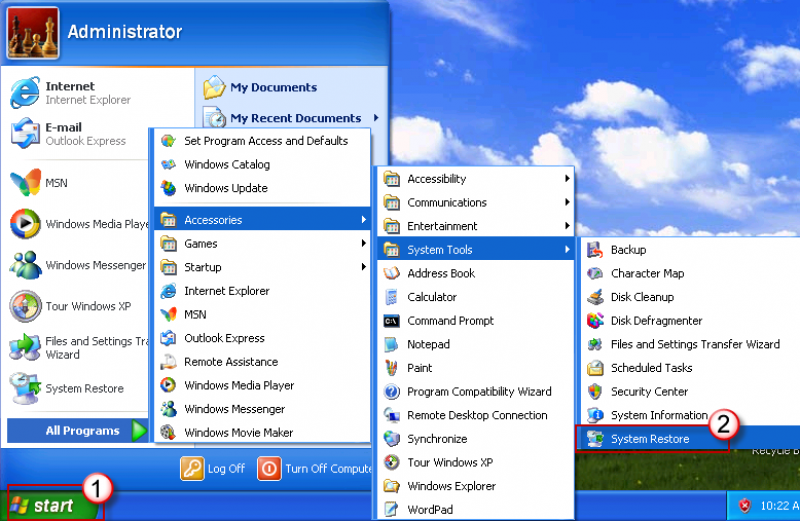Viewport: 800px width, 521px height.
Task: Open Security Center shield icon
Action: point(595,391)
